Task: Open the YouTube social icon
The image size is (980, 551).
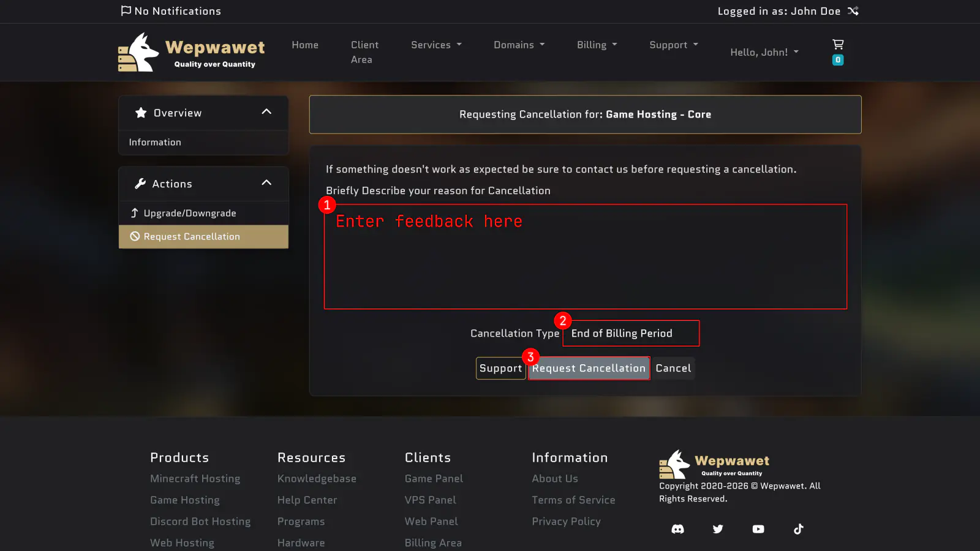Action: (x=758, y=529)
